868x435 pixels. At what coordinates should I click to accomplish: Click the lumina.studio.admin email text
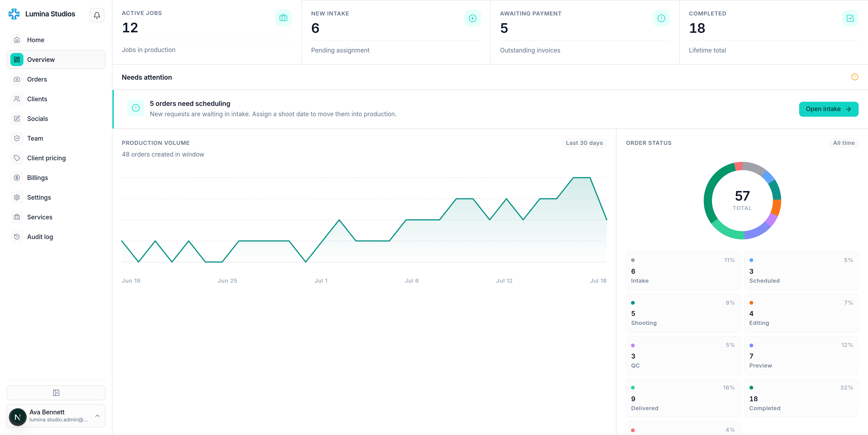tap(59, 420)
